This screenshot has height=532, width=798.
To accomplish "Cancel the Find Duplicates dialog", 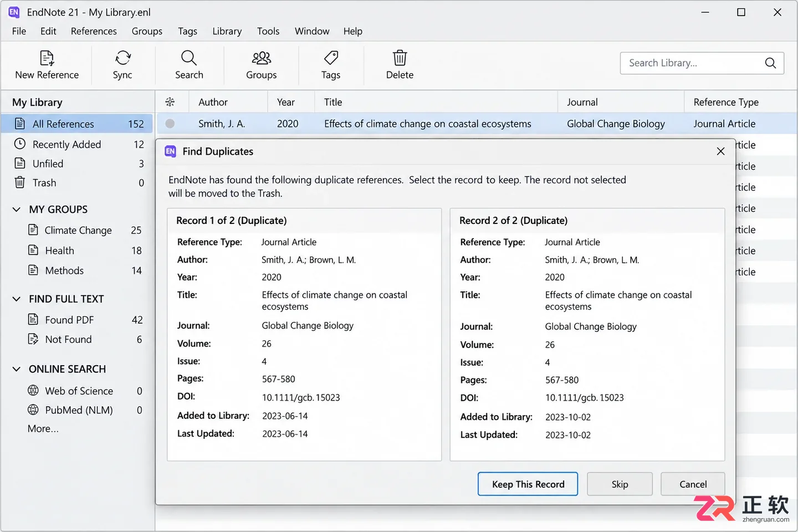I will [x=693, y=484].
